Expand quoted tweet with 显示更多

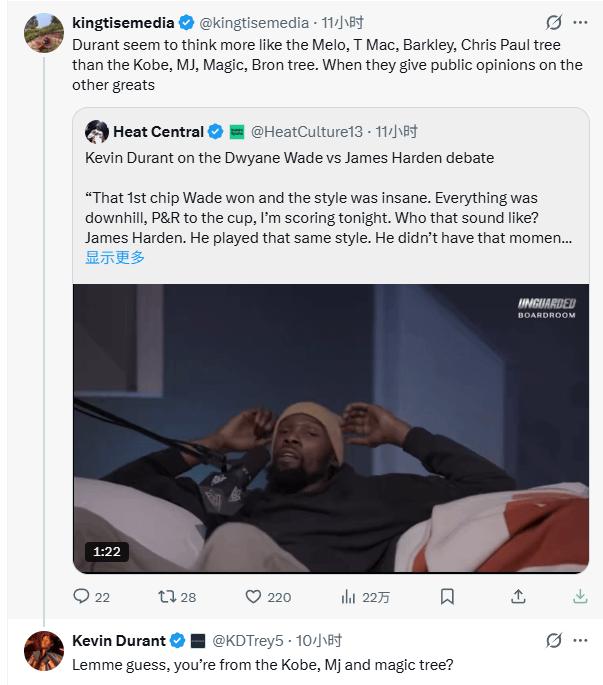[x=115, y=257]
